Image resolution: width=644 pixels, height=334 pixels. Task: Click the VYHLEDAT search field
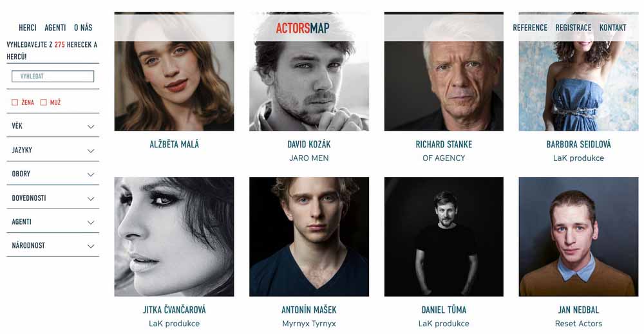(53, 77)
